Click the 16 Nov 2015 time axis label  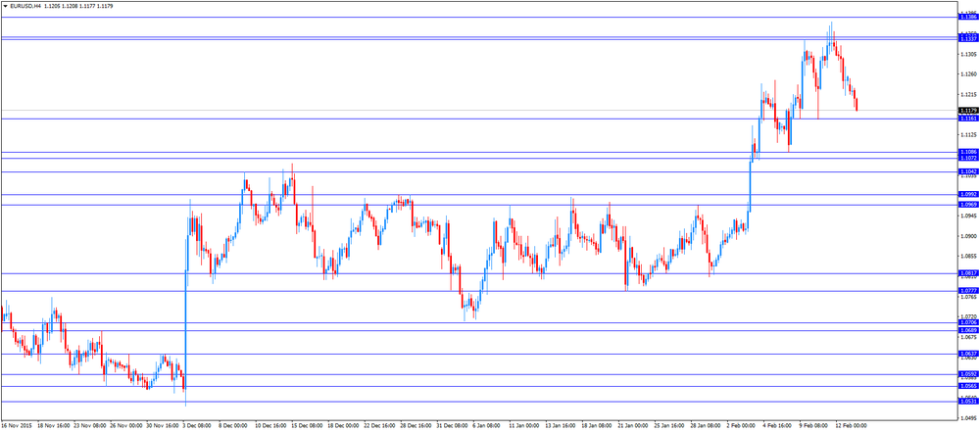pyautogui.click(x=15, y=425)
